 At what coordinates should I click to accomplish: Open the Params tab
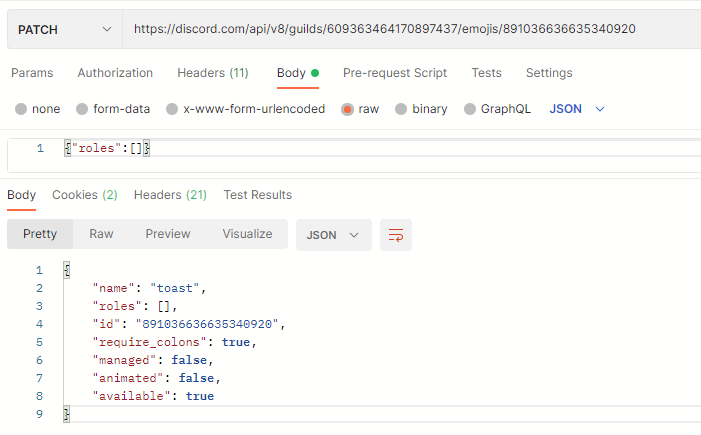(x=32, y=73)
